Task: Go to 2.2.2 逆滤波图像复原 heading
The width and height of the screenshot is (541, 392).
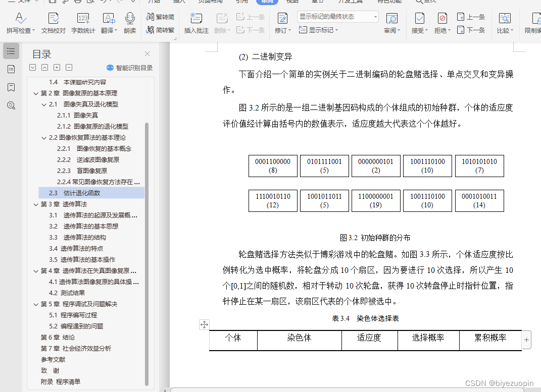Action: tap(88, 160)
